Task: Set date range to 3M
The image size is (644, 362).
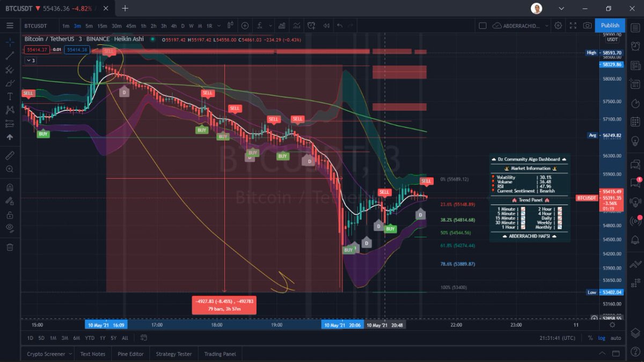Action: pyautogui.click(x=64, y=338)
